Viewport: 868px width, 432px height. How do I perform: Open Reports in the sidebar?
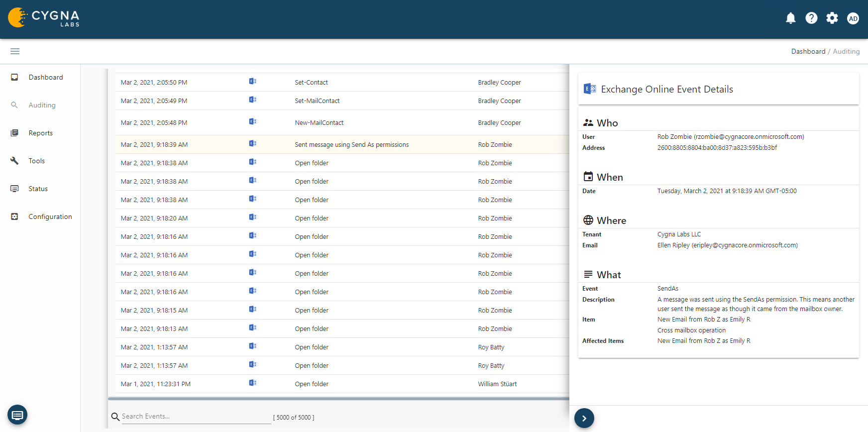coord(41,133)
